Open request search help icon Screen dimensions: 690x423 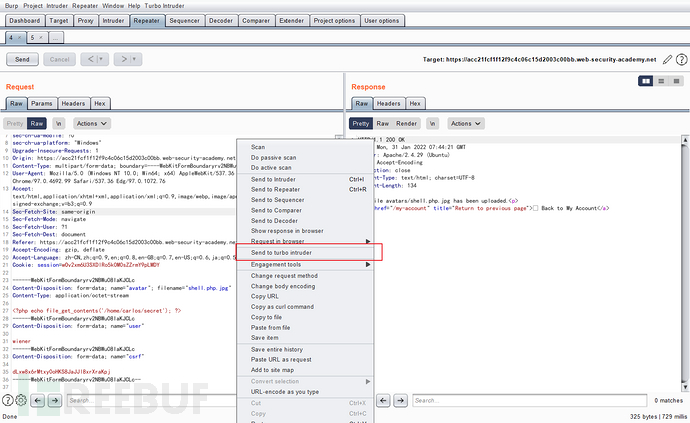(7, 400)
